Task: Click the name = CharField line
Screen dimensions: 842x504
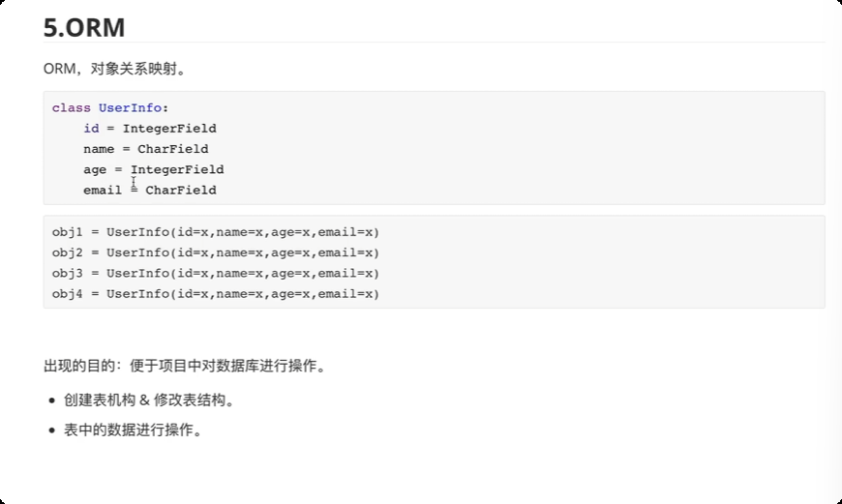Action: coord(146,149)
